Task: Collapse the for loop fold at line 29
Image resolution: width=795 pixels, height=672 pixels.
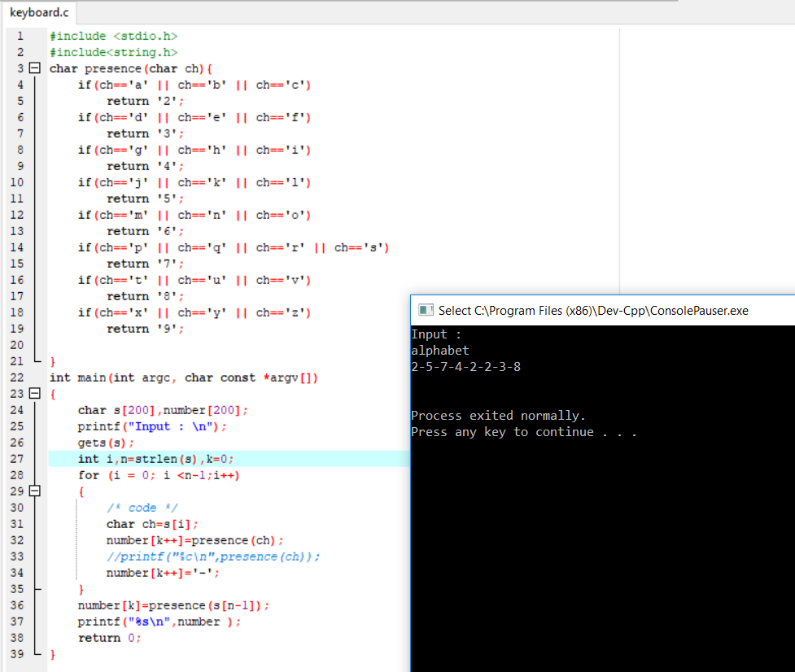Action: (x=34, y=491)
